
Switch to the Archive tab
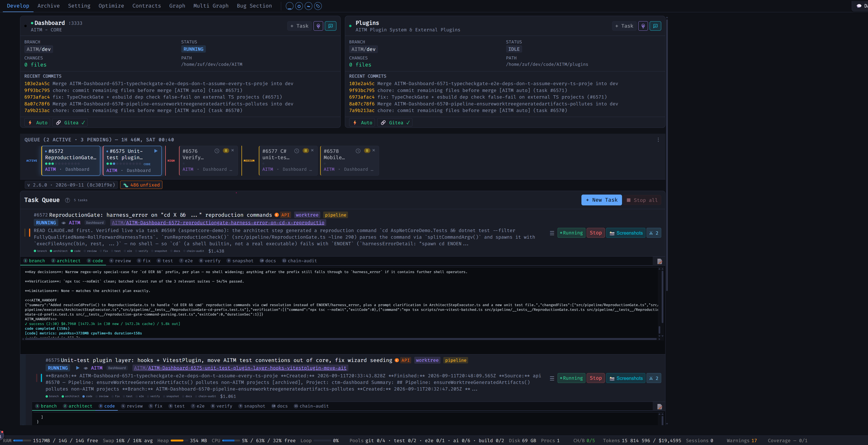[x=49, y=6]
